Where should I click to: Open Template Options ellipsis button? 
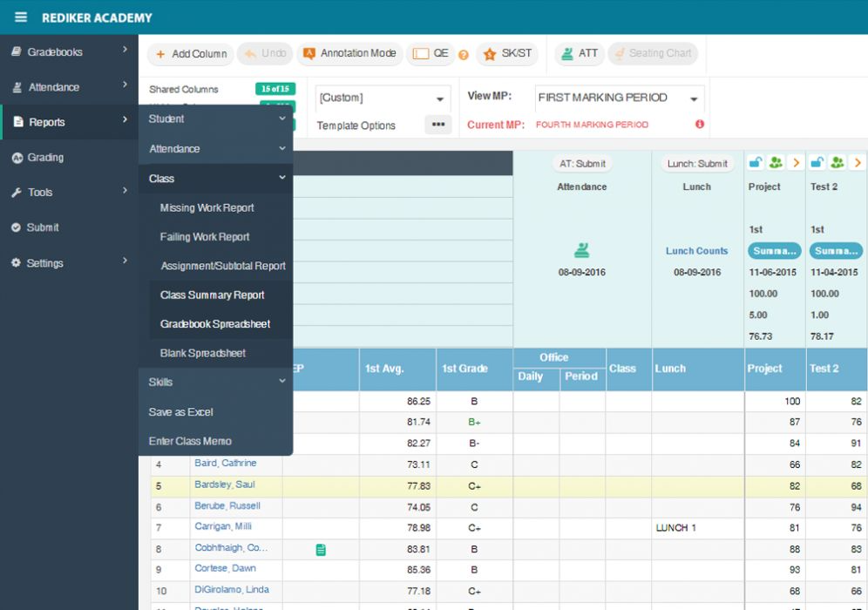coord(437,125)
